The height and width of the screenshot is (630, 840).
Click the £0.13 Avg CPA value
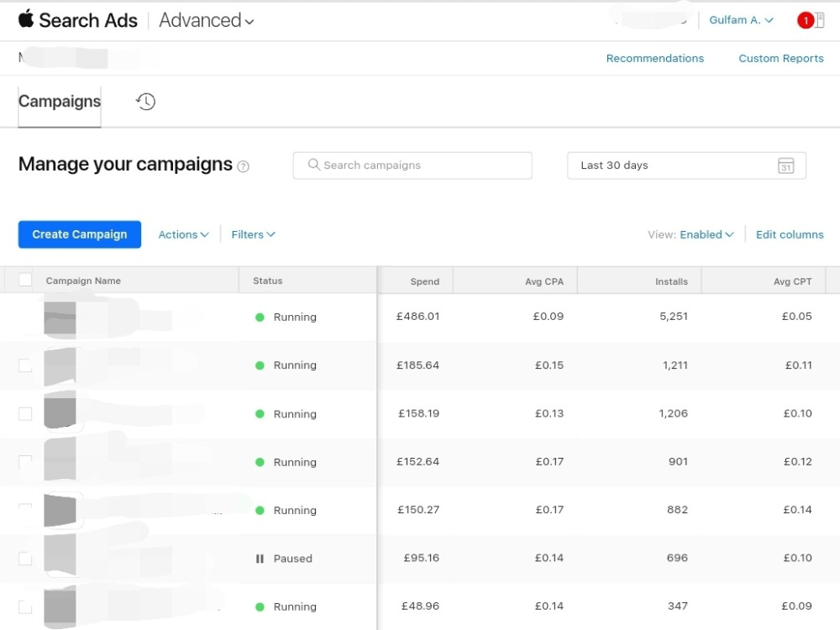[x=549, y=413]
